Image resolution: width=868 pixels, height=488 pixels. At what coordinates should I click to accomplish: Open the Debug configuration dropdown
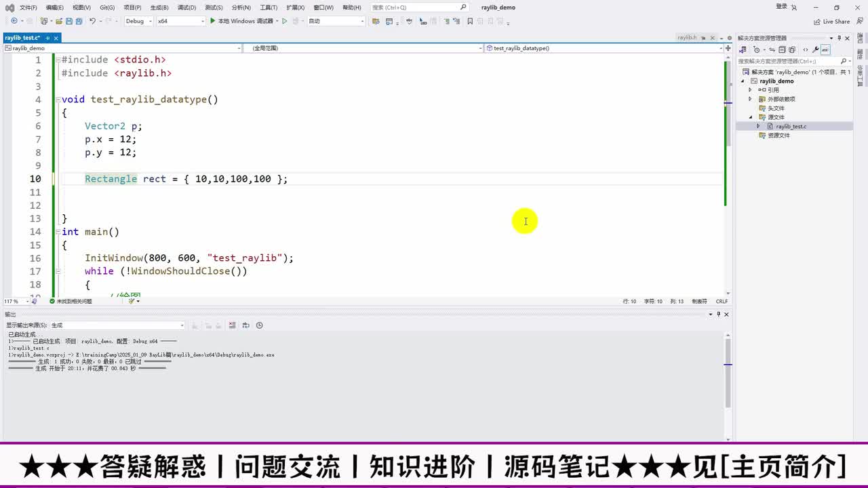(x=138, y=21)
